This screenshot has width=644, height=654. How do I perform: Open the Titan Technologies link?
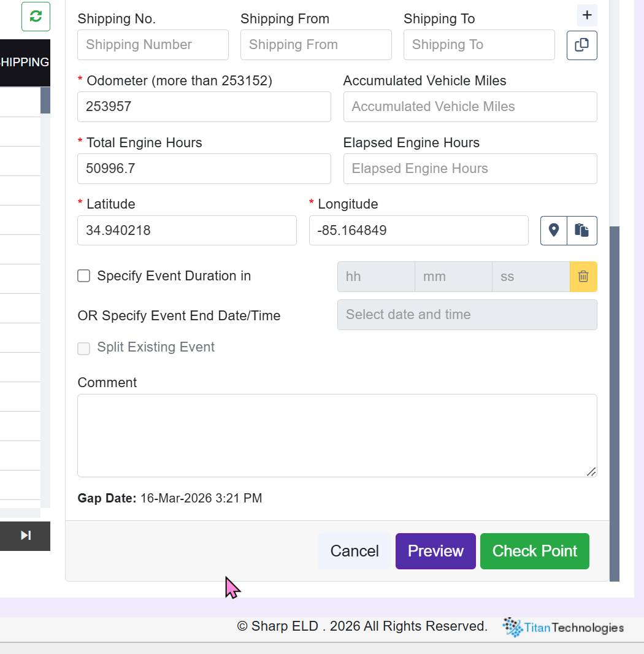pos(563,627)
